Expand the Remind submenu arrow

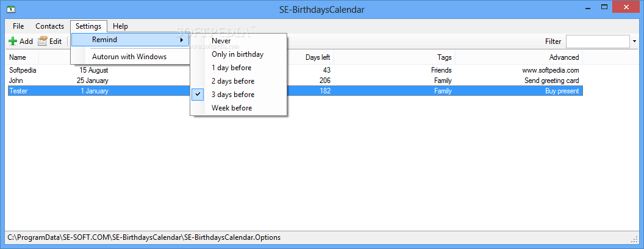pos(181,40)
